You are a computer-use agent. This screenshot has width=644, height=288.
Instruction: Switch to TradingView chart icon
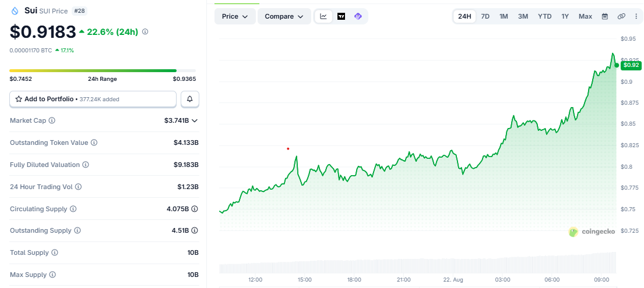click(x=341, y=16)
